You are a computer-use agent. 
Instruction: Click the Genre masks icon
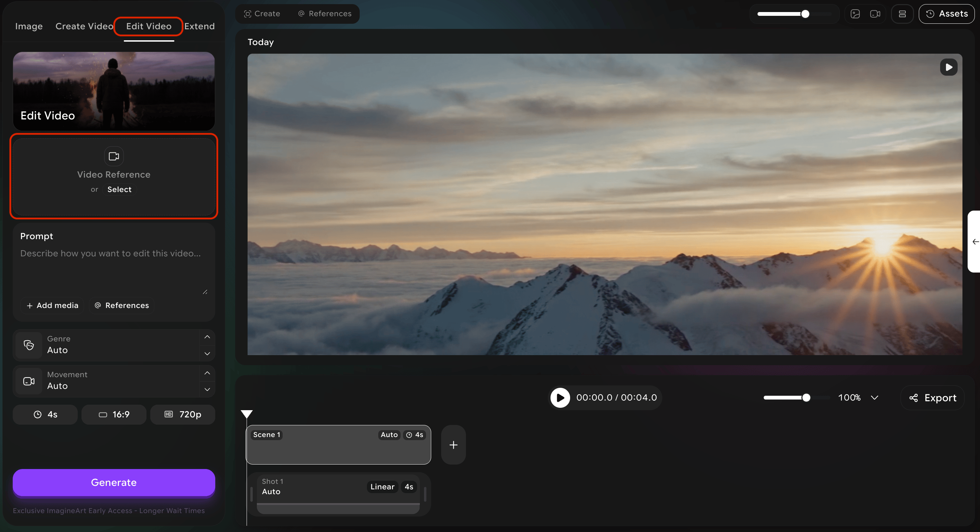coord(29,345)
